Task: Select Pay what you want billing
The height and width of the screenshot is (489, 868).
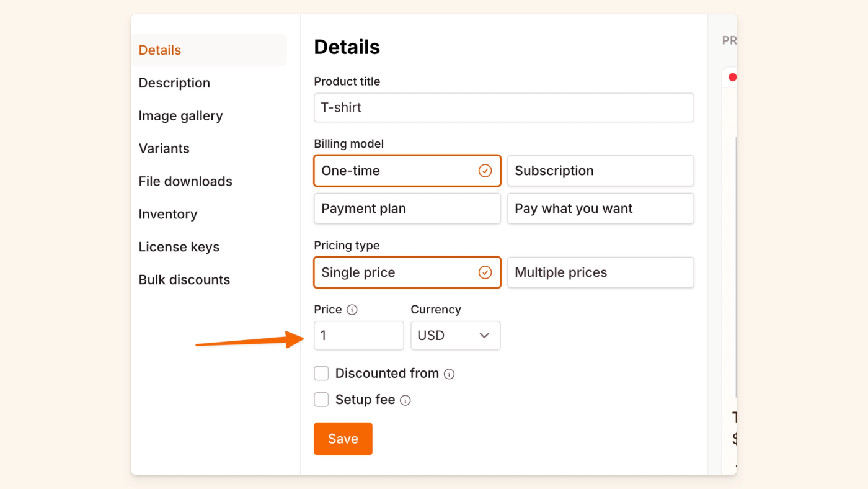Action: coord(600,209)
